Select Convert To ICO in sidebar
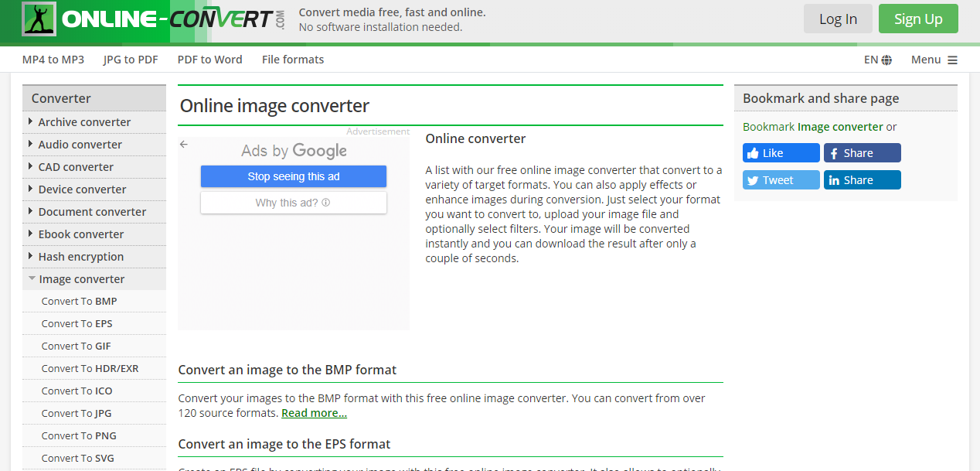The image size is (980, 471). (x=77, y=391)
